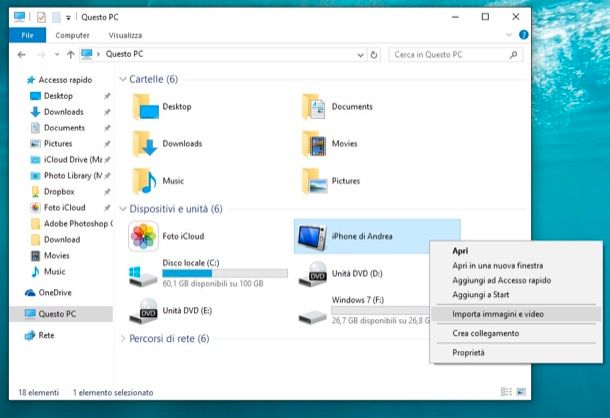Screen dimensions: 610x418
Task: Select Rete in the sidebar
Action: [x=46, y=335]
